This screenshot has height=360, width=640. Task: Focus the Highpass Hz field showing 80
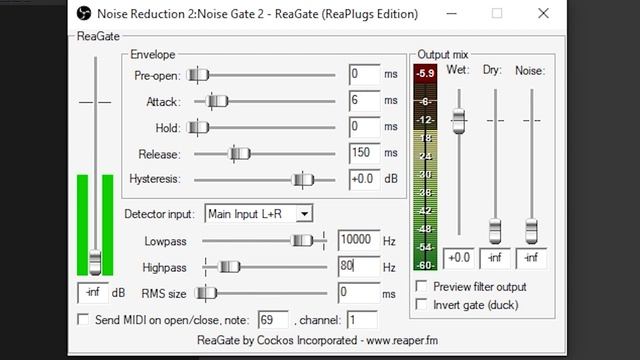coord(359,266)
